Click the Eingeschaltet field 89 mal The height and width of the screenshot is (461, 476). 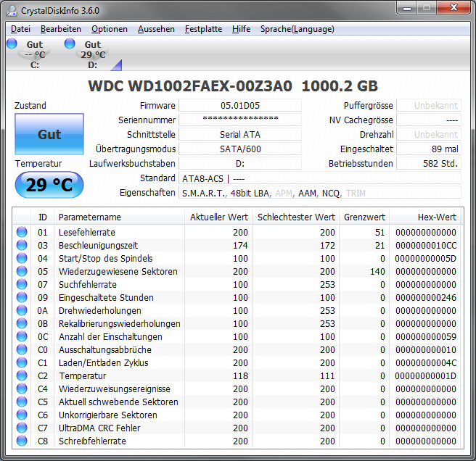pos(429,149)
